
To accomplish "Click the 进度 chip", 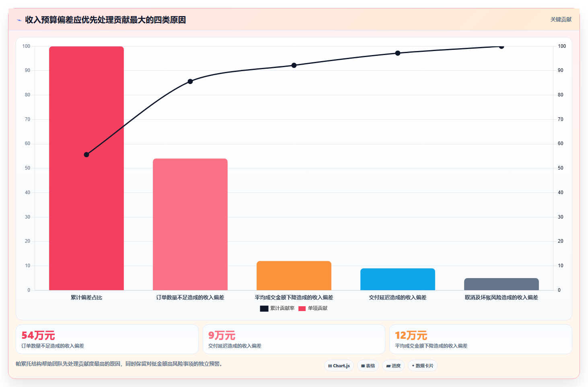I will 393,366.
